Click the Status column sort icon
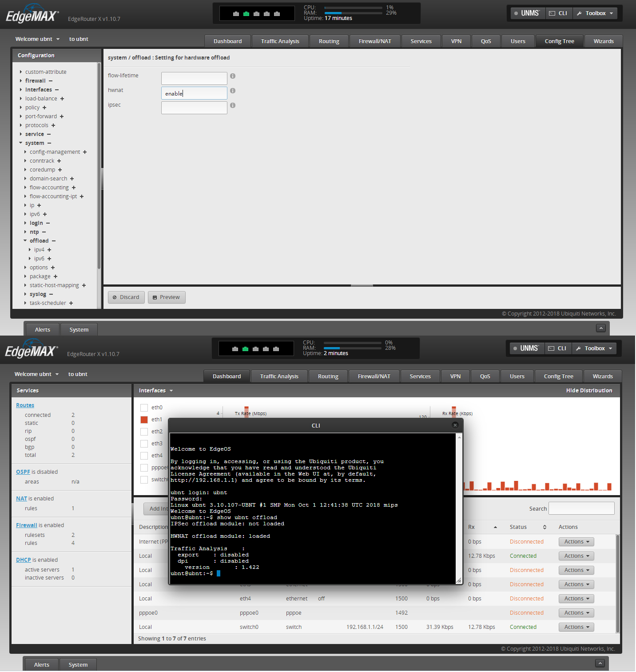 545,527
